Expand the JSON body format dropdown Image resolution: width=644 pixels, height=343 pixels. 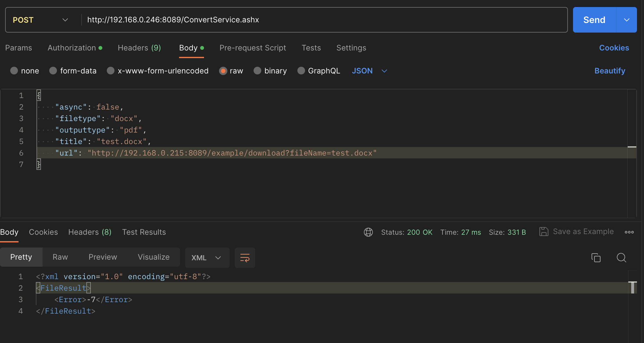click(370, 71)
